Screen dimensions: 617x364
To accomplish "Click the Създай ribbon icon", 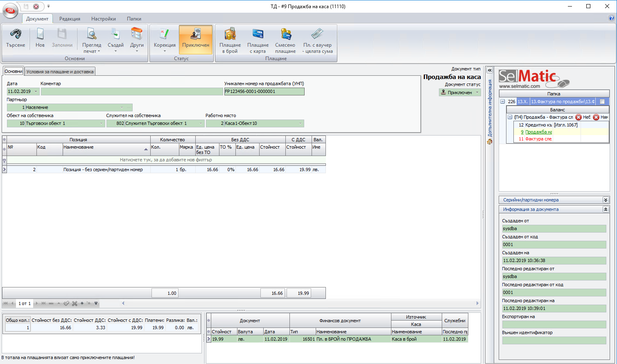I will (x=115, y=34).
